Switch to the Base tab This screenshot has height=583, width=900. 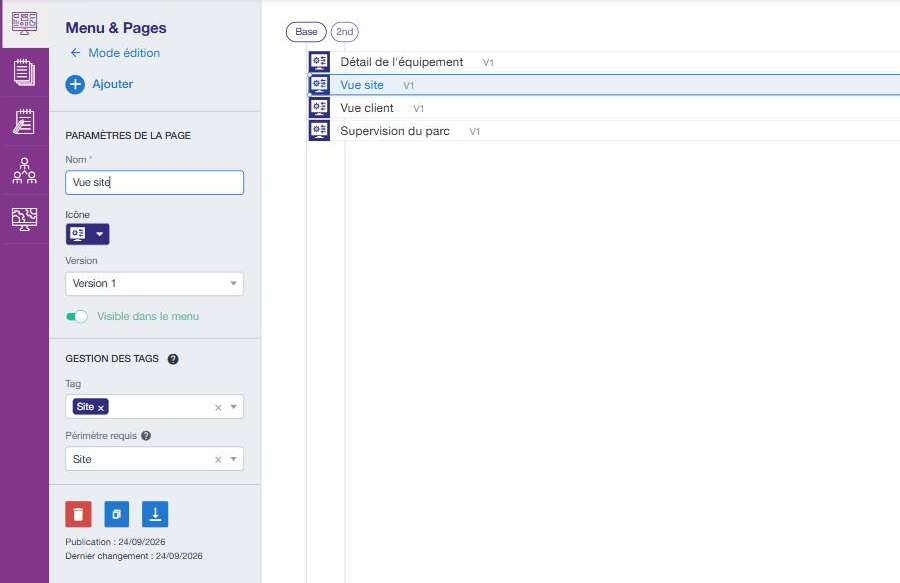coord(306,32)
